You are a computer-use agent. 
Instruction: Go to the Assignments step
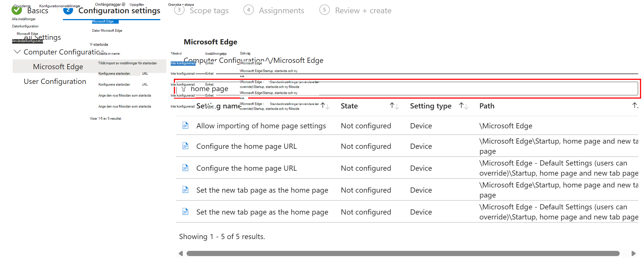tap(282, 11)
